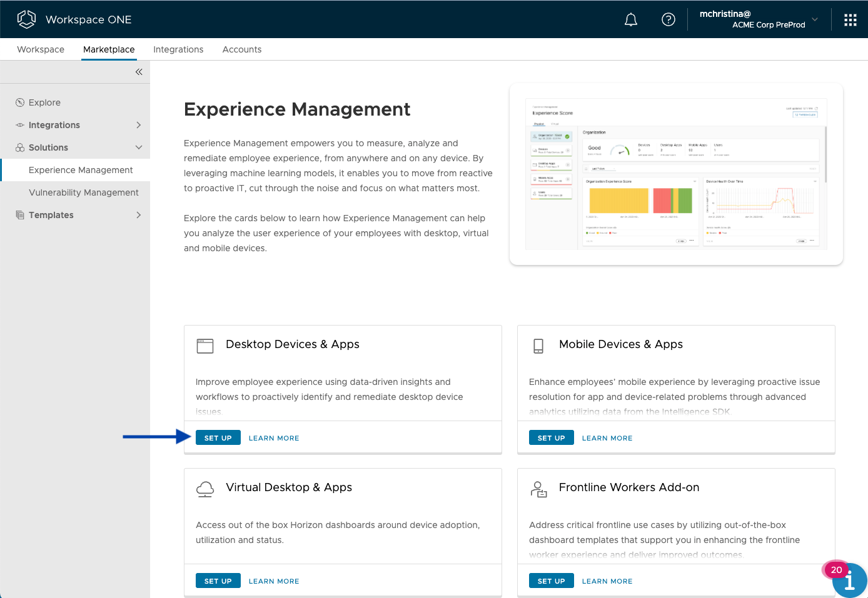Collapse the sidebar using the double-chevron icon

[139, 72]
